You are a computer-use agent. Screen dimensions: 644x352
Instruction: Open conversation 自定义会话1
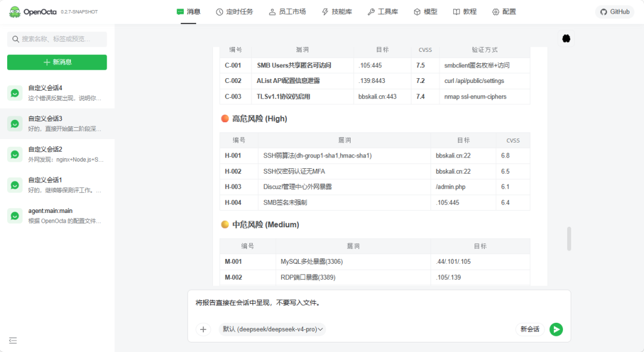tap(57, 185)
